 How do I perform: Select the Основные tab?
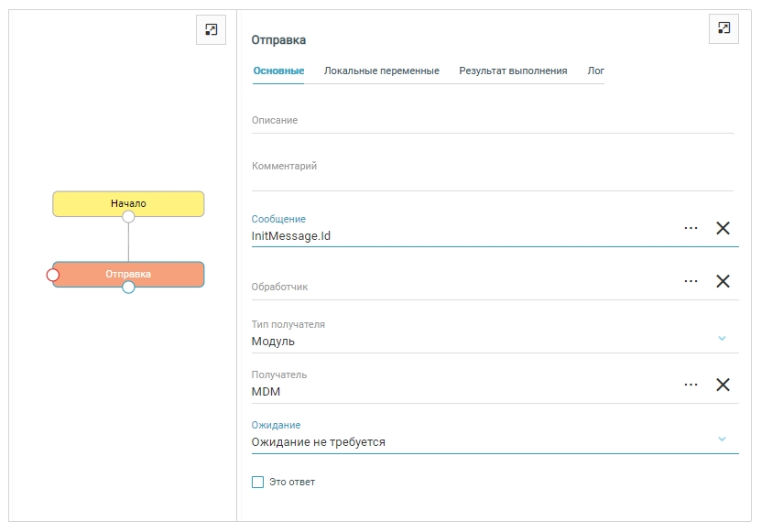278,71
